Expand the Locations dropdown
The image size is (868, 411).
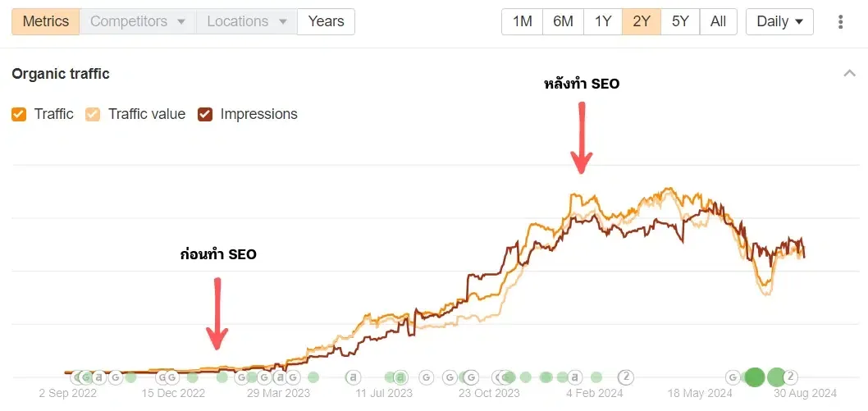pos(246,21)
